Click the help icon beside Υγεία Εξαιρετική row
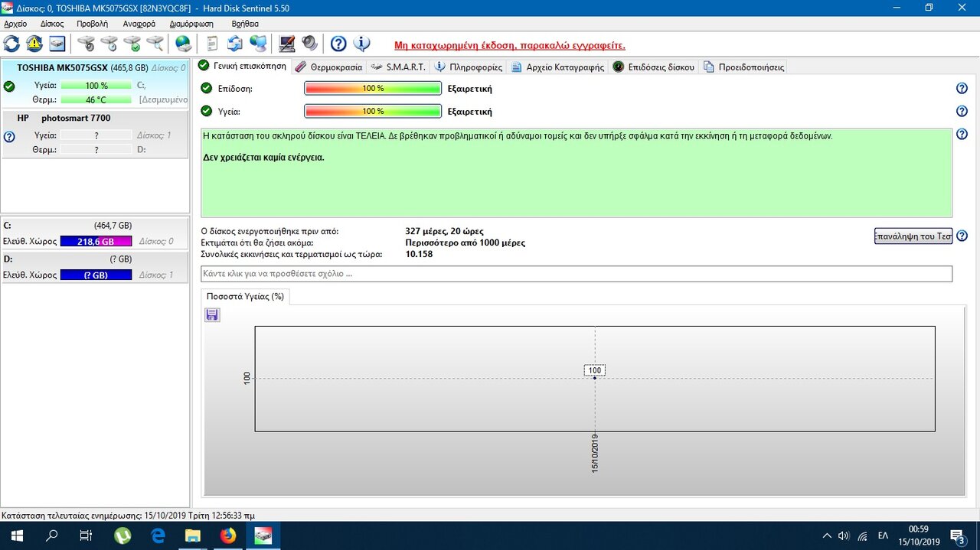980x550 pixels. (x=962, y=112)
